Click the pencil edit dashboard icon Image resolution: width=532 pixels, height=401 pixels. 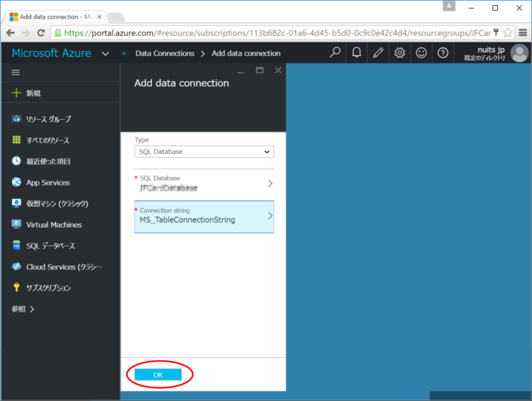(378, 53)
